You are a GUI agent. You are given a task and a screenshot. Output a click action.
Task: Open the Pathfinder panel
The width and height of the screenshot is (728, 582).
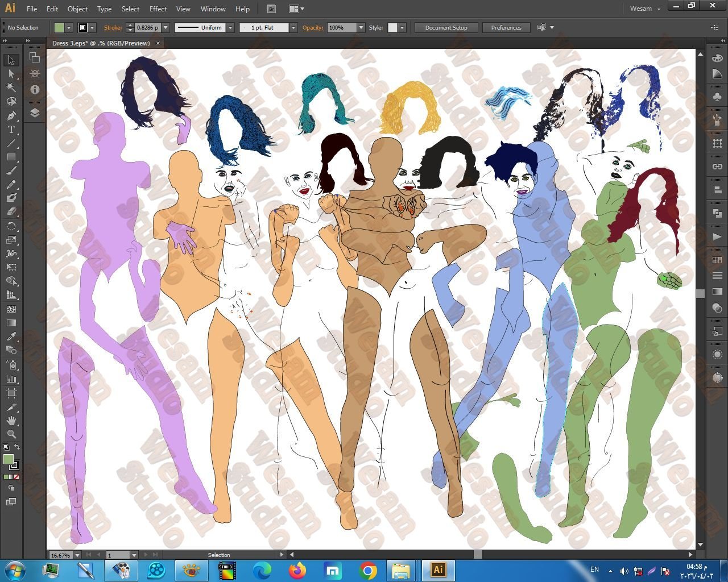[717, 213]
